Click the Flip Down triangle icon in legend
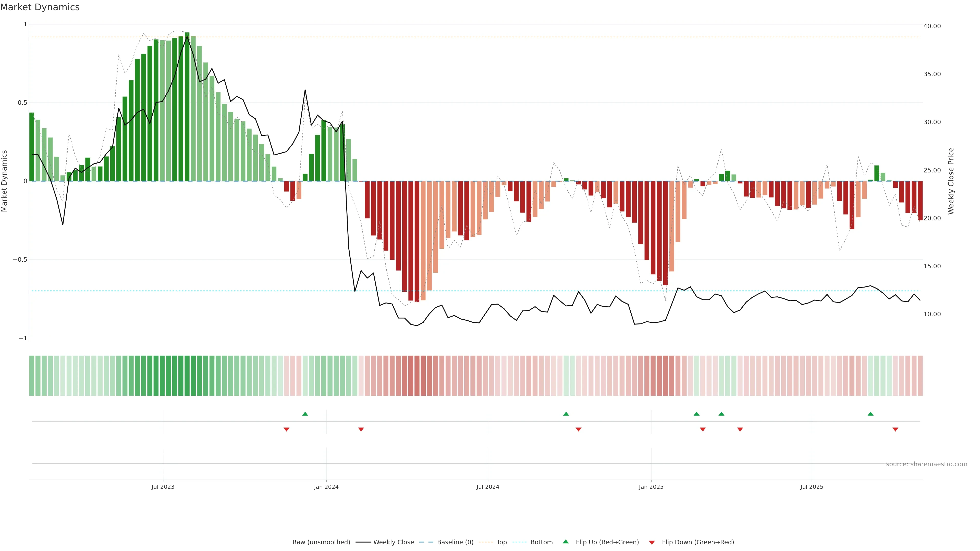 coord(652,542)
